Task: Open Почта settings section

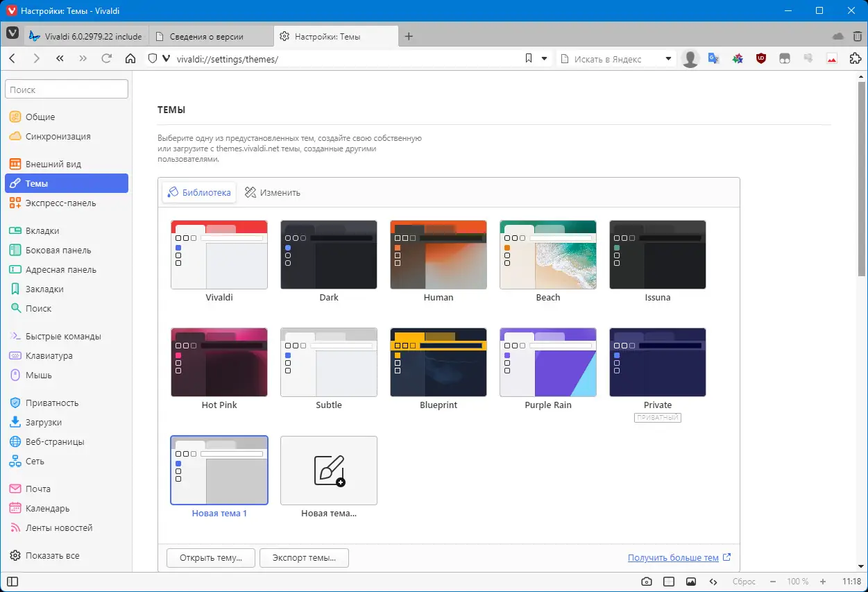Action: pyautogui.click(x=67, y=489)
